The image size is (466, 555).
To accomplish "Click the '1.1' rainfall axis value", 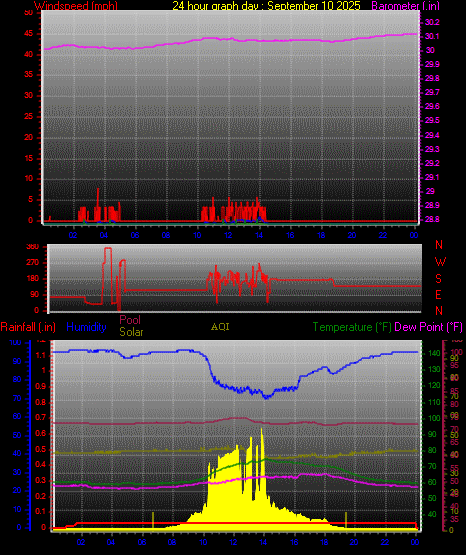I will click(41, 355).
